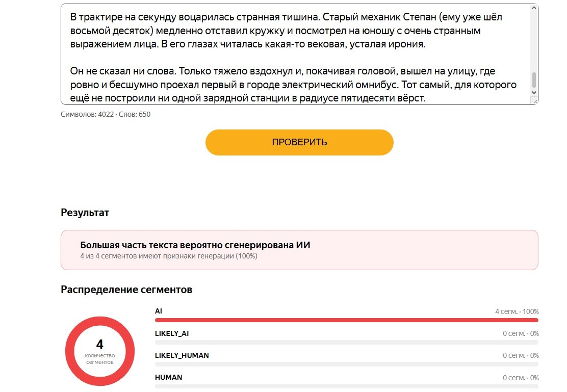This screenshot has width=567, height=392.
Task: Click the red AI progress bar
Action: tap(346, 320)
